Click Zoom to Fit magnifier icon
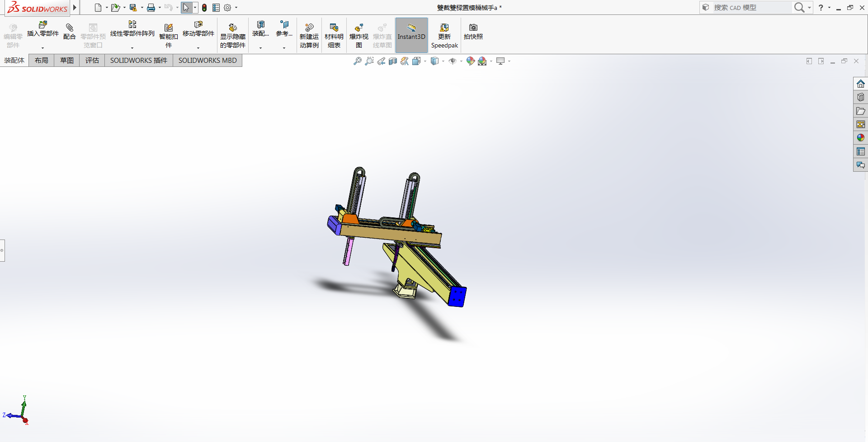Viewport: 868px width, 442px height. coord(358,61)
